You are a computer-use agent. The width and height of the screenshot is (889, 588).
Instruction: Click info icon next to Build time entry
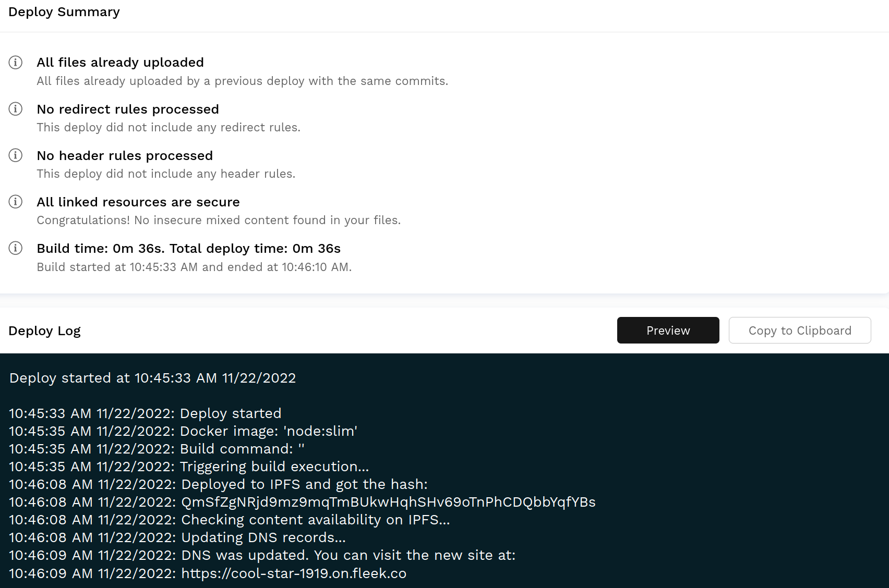click(16, 248)
